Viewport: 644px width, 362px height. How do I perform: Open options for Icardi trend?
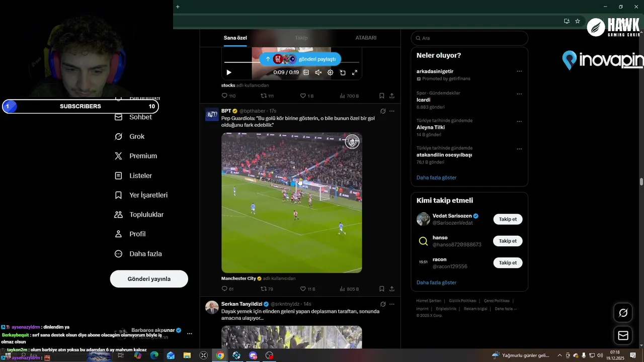(519, 94)
